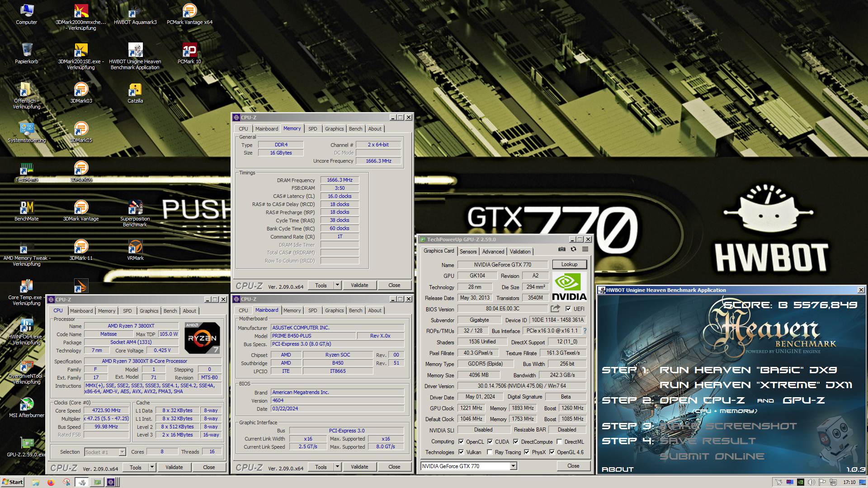
Task: Open the VRMark desktop icon
Action: 135,250
